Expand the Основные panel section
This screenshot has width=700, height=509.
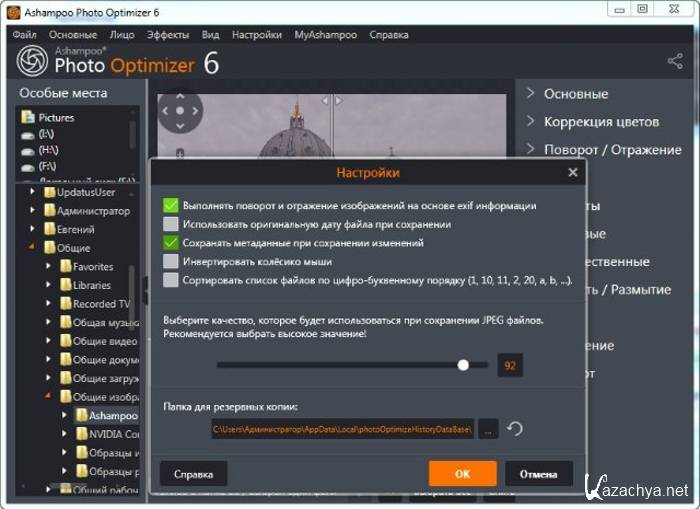coord(575,94)
